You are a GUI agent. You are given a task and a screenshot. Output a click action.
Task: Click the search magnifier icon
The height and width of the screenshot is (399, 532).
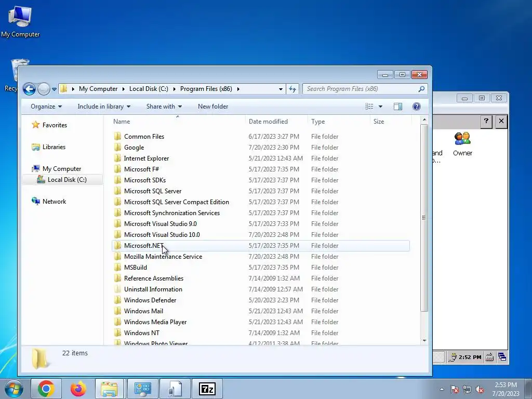421,89
